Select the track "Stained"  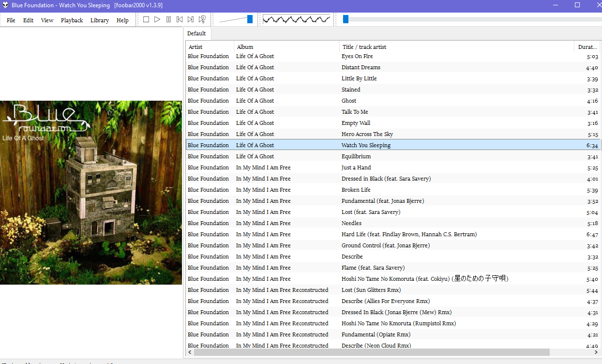(x=351, y=90)
